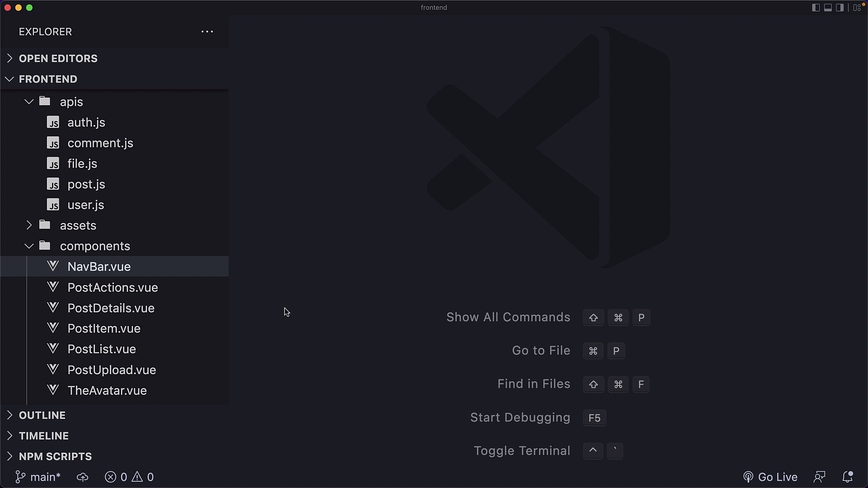Toggle the primary sidebar visibility
This screenshot has height=488, width=868.
[815, 7]
